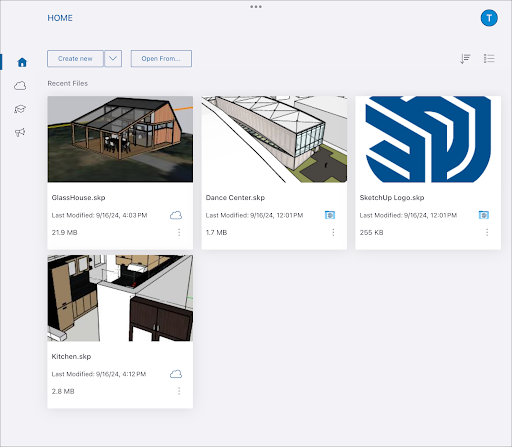Click Last Modified 4:12 PM text
Screen dimensions: 512x447
point(99,374)
